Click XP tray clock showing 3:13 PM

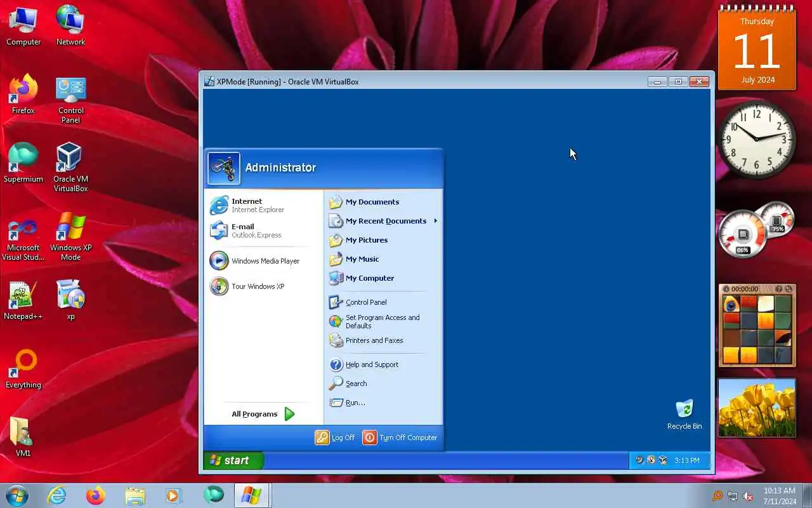(687, 460)
